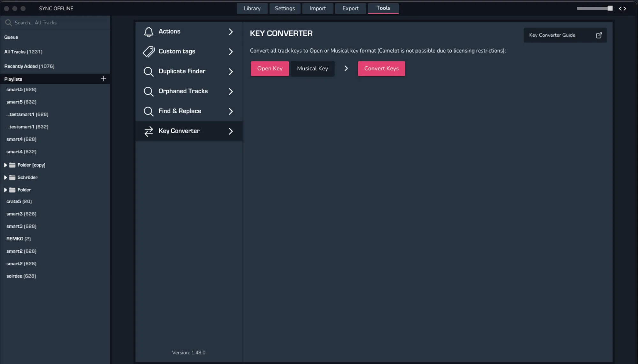Add new playlist with plus icon

click(103, 79)
